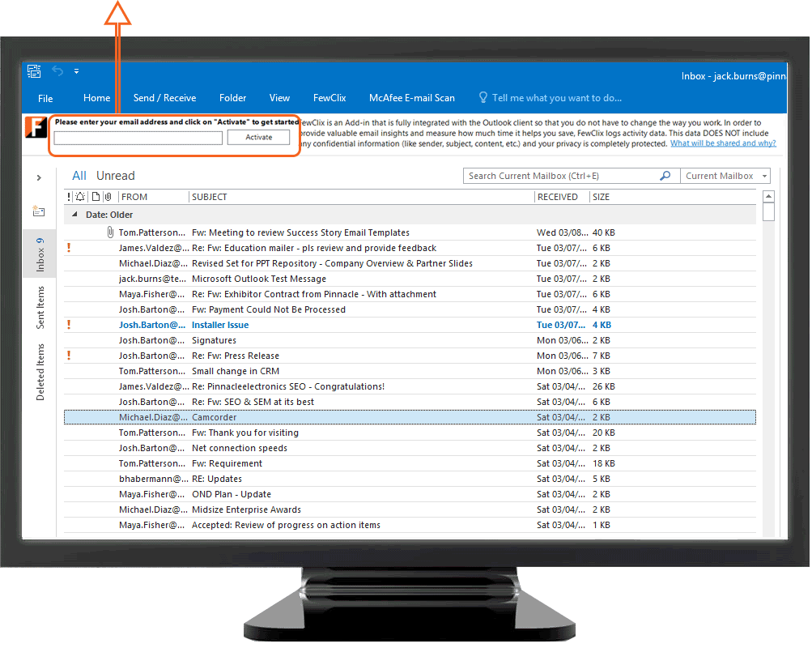
Task: Open the Fw: Requirement email
Action: (x=410, y=463)
